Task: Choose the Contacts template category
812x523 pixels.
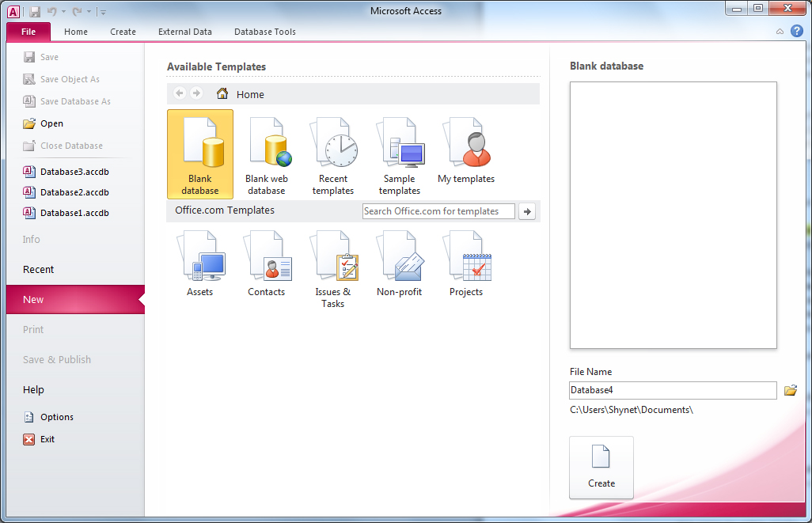Action: [x=267, y=265]
